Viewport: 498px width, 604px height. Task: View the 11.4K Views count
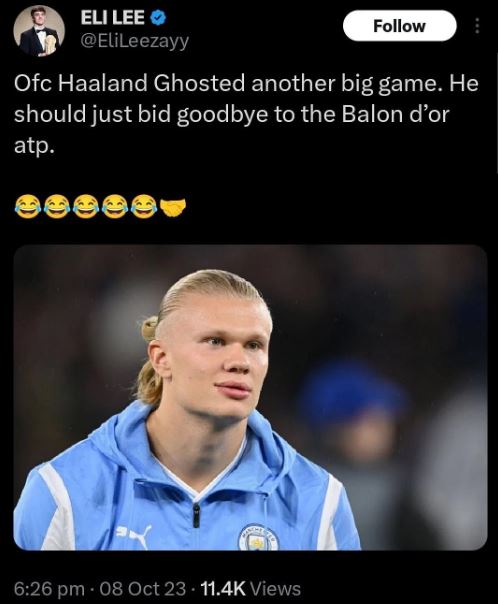pyautogui.click(x=251, y=588)
